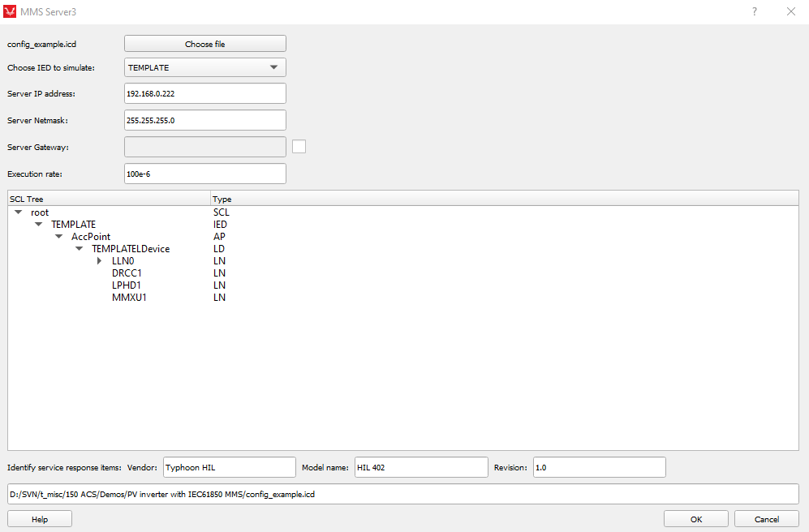
Task: Collapse the TEMPLATE IED node
Action: [x=38, y=225]
